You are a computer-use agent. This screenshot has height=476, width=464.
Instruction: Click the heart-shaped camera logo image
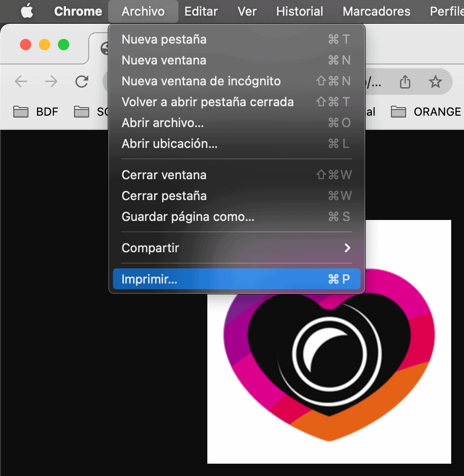coord(329,342)
